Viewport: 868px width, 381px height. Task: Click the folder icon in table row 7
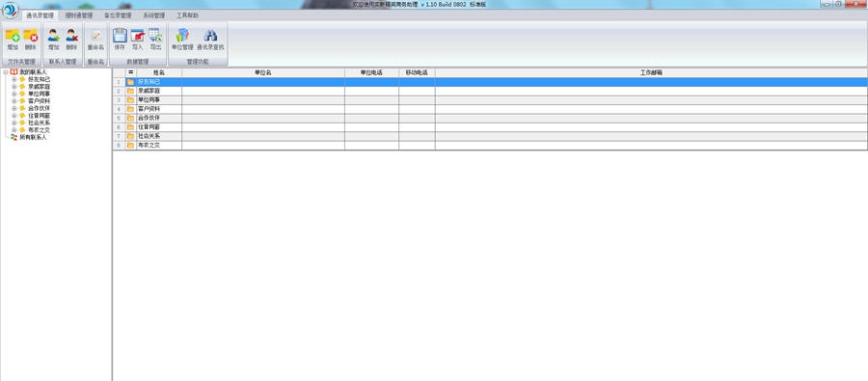130,136
